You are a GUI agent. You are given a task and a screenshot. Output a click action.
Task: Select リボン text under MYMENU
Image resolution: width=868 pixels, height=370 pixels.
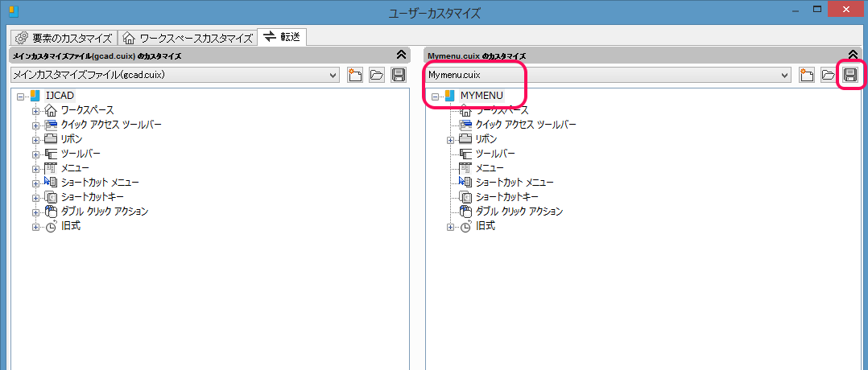point(486,139)
